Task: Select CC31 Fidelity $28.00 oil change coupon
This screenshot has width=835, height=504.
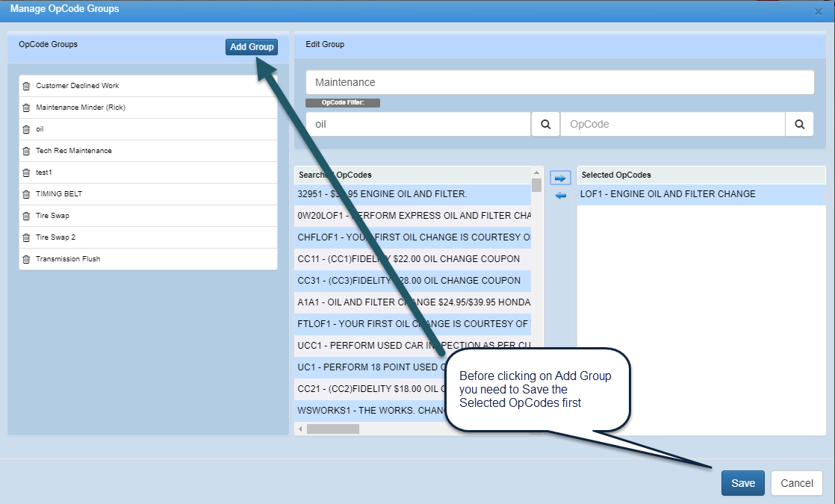Action: [x=409, y=281]
